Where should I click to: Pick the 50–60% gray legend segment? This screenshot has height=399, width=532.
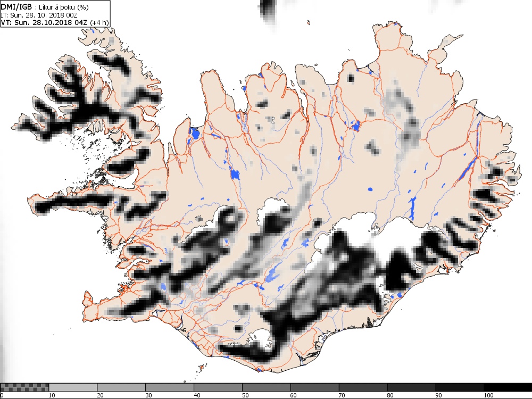point(267,387)
